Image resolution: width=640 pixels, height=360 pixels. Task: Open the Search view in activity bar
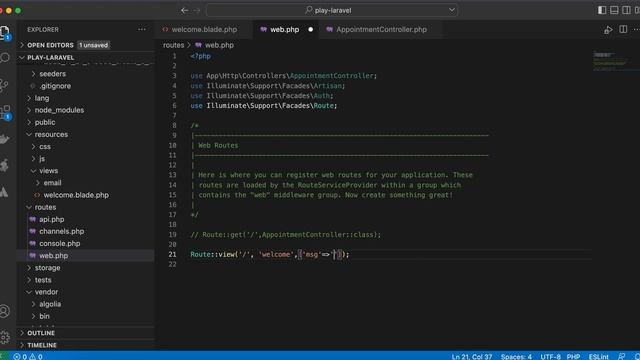click(5, 58)
